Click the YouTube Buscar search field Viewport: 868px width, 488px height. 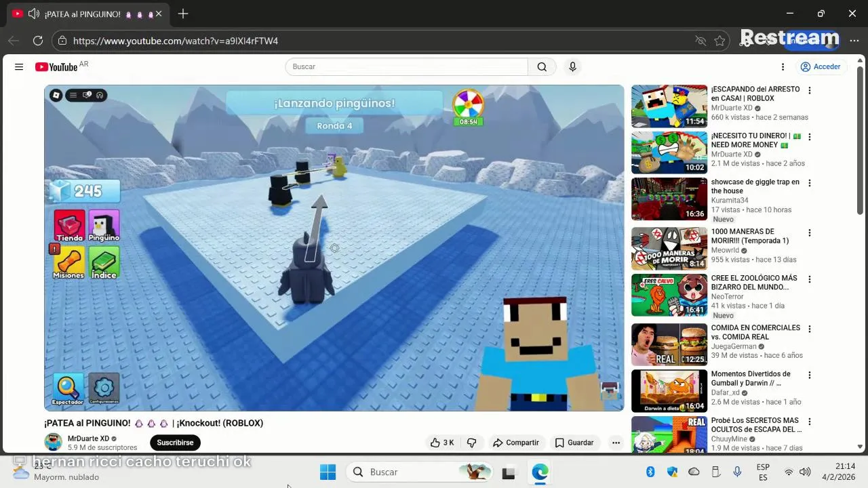click(407, 66)
